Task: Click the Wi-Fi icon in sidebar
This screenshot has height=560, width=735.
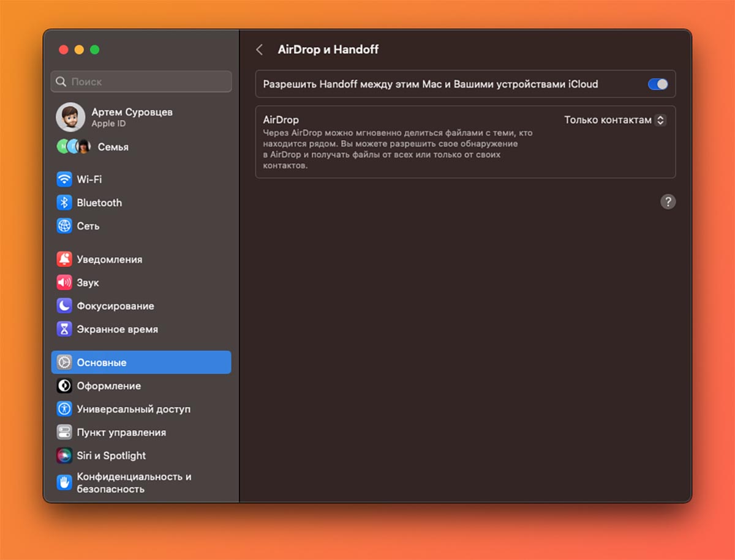Action: pyautogui.click(x=64, y=179)
